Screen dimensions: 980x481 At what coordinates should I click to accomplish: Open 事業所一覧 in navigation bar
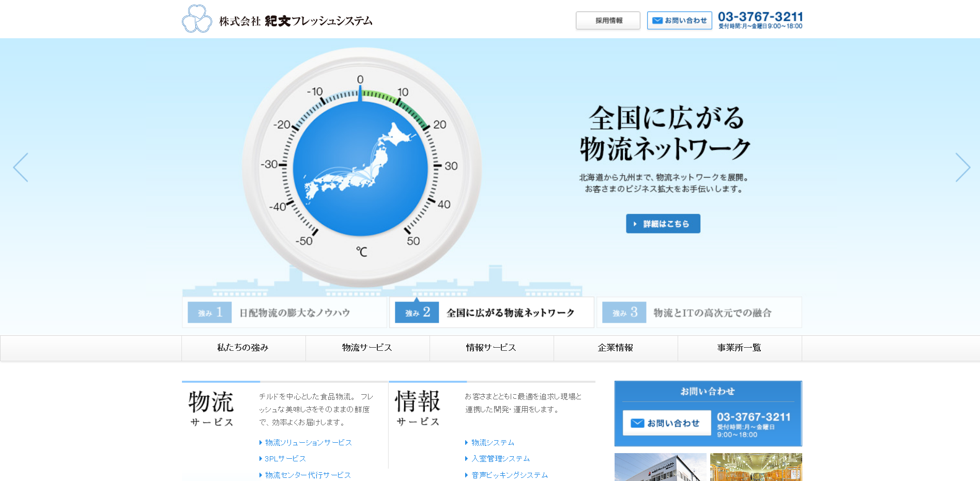tap(740, 348)
